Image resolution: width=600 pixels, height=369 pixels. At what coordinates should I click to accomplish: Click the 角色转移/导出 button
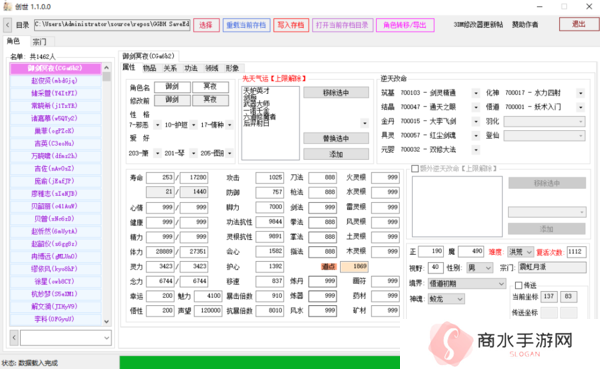pyautogui.click(x=405, y=25)
